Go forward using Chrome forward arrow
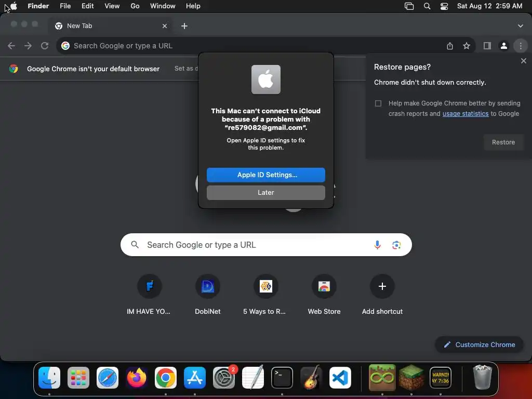The image size is (532, 399). [28, 46]
